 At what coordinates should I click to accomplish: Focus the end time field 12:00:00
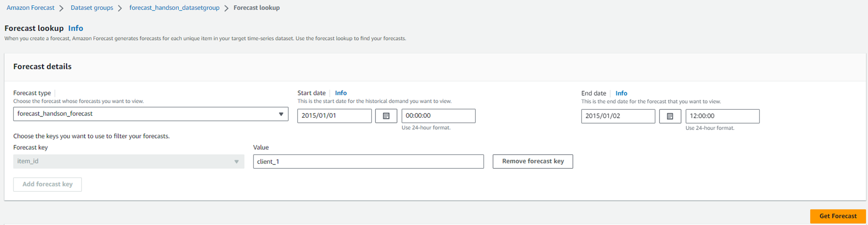click(x=722, y=116)
